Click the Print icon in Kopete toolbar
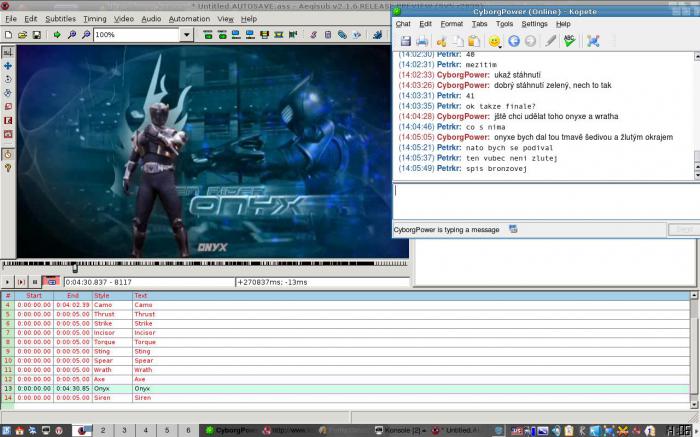700x437 pixels. click(422, 41)
